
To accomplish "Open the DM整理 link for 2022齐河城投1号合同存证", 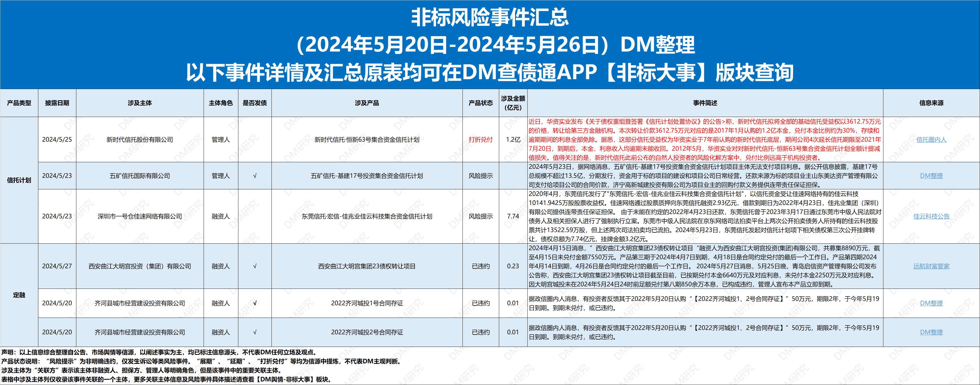I will (x=931, y=303).
